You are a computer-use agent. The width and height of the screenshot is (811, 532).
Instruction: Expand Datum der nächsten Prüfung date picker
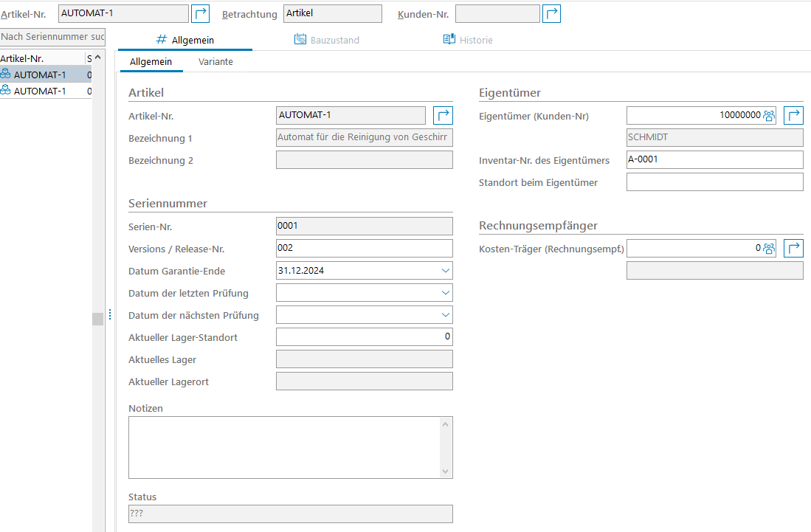tap(445, 315)
